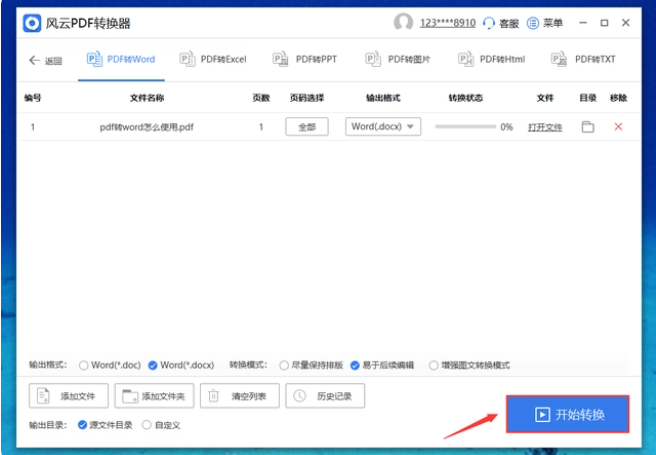Open the 全部 page selection box
Viewport: 656px width, 455px height.
tap(307, 127)
